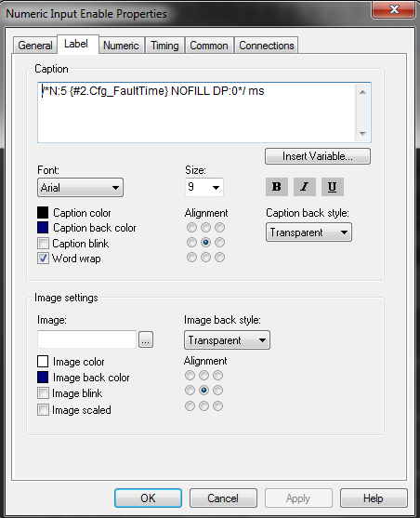Select middle-right image alignment radio
Viewport: 420px width, 518px height.
click(217, 391)
